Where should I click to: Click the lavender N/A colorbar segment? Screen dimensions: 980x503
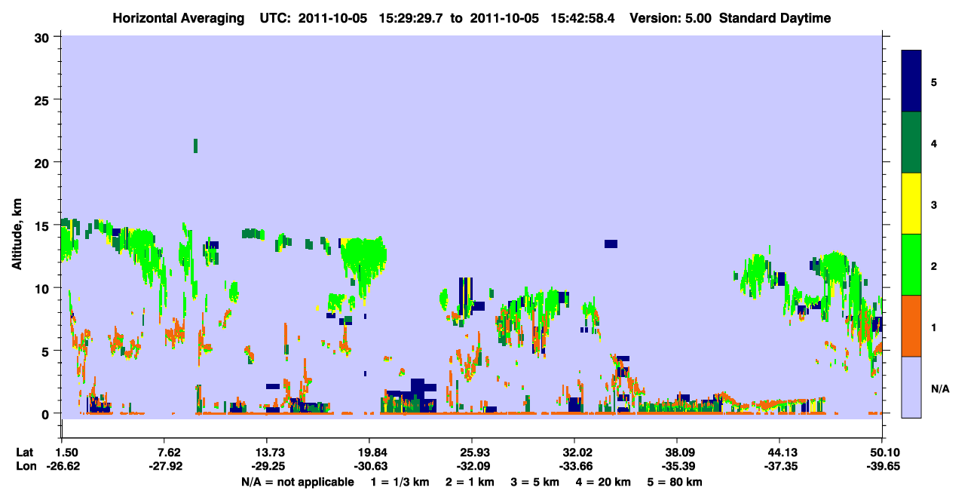[x=911, y=387]
